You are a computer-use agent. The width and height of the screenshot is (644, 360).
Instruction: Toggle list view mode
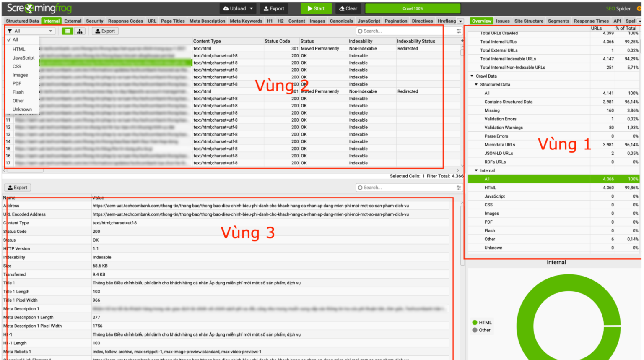pos(67,31)
